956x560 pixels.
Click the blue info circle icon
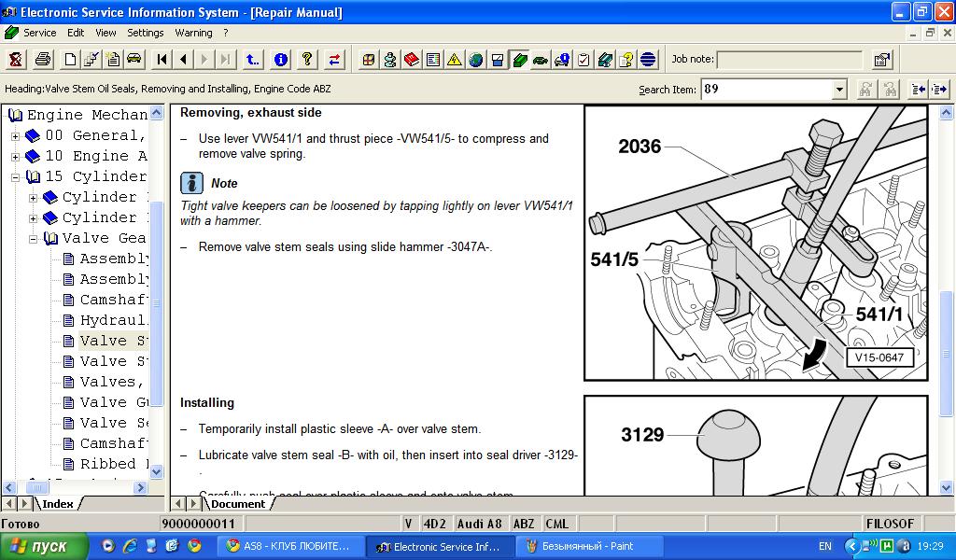280,60
